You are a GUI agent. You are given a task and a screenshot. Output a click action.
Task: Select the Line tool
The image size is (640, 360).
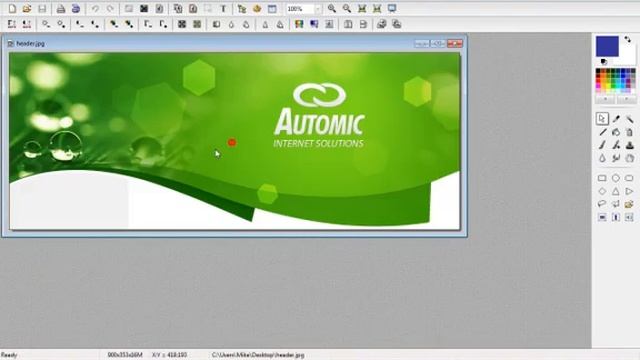pyautogui.click(x=602, y=132)
